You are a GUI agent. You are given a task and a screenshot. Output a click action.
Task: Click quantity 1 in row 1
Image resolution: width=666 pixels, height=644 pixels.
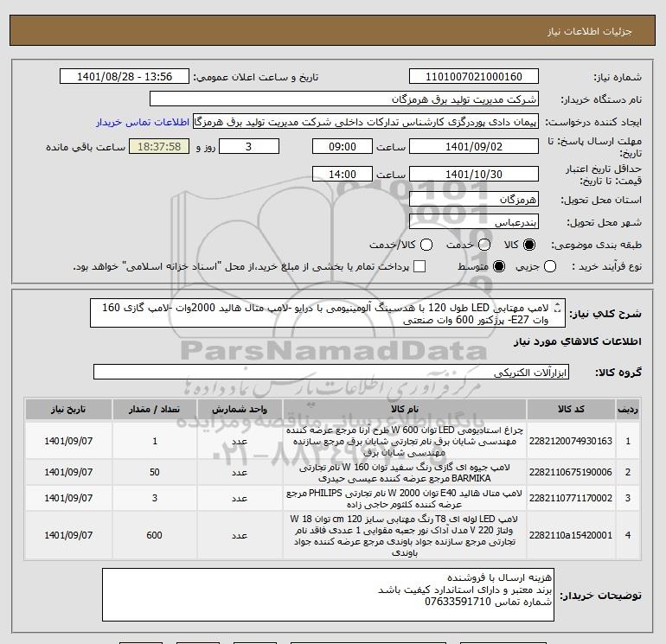point(155,441)
